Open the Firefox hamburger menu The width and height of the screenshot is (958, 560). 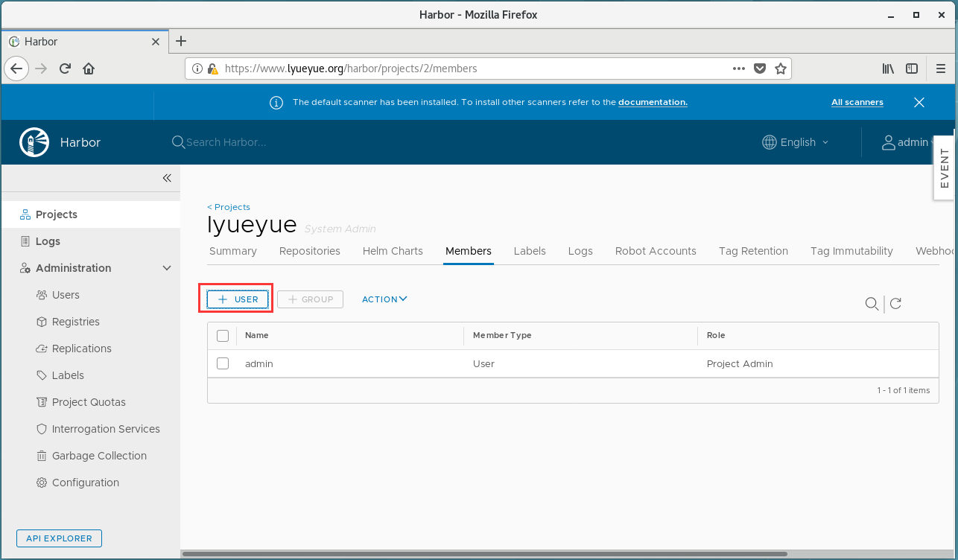pyautogui.click(x=940, y=69)
